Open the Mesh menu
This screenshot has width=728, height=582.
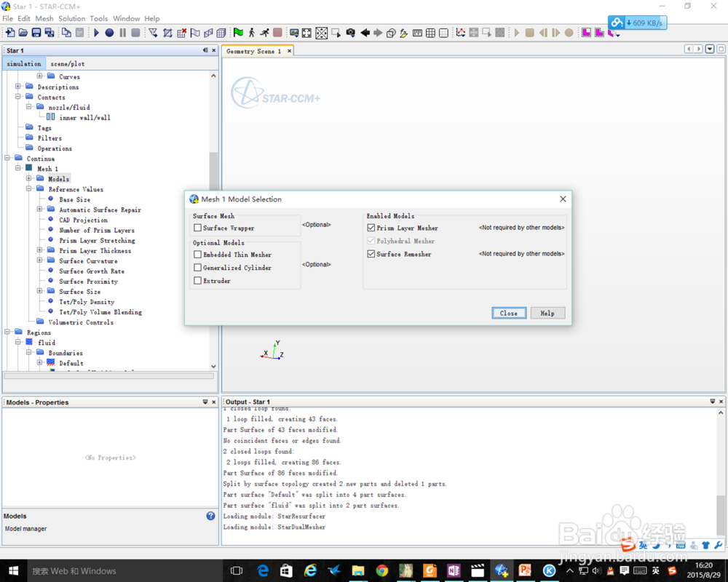(x=44, y=19)
